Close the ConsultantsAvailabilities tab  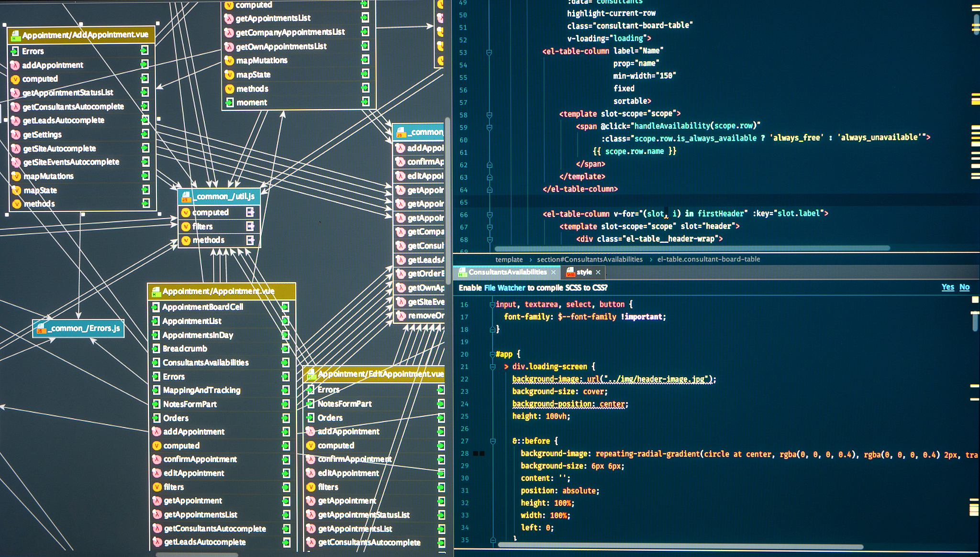553,272
